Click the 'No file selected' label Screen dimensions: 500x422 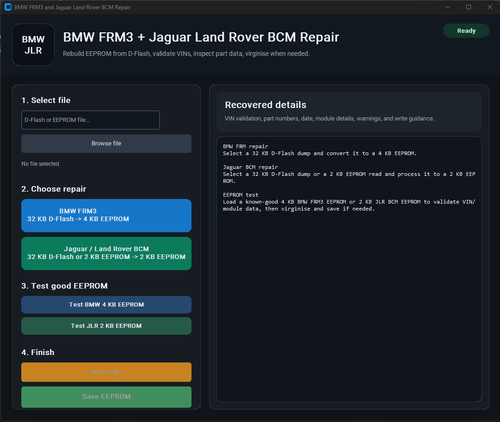[40, 164]
